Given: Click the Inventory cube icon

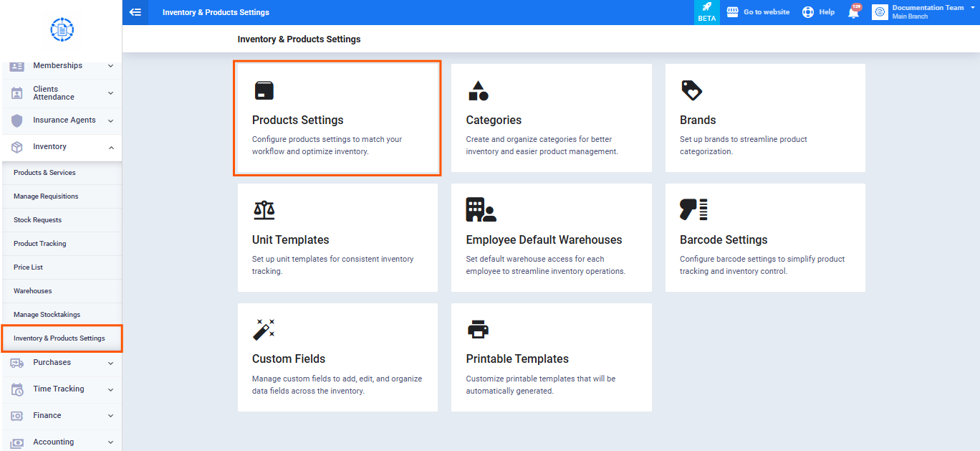Looking at the screenshot, I should (17, 147).
